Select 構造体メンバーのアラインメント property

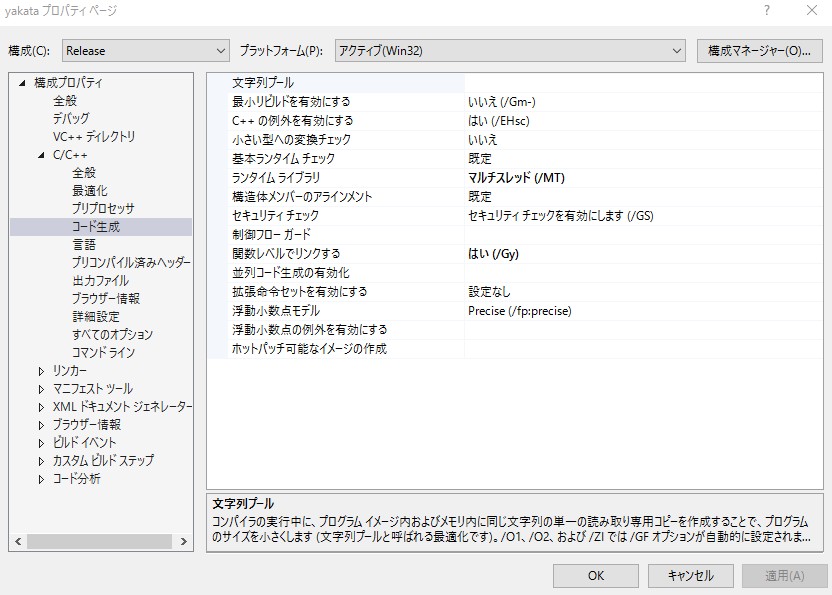(x=302, y=197)
